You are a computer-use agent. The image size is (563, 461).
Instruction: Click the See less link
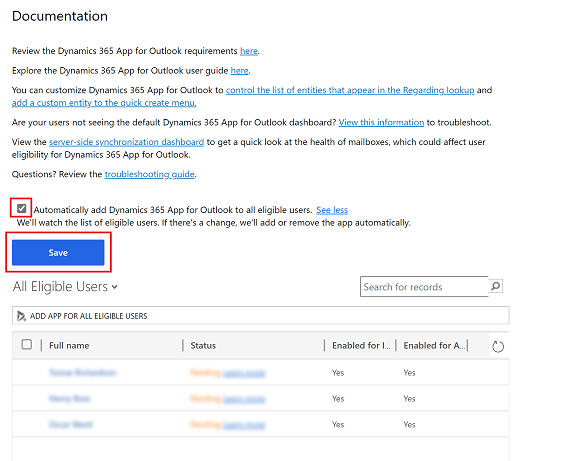(x=332, y=210)
